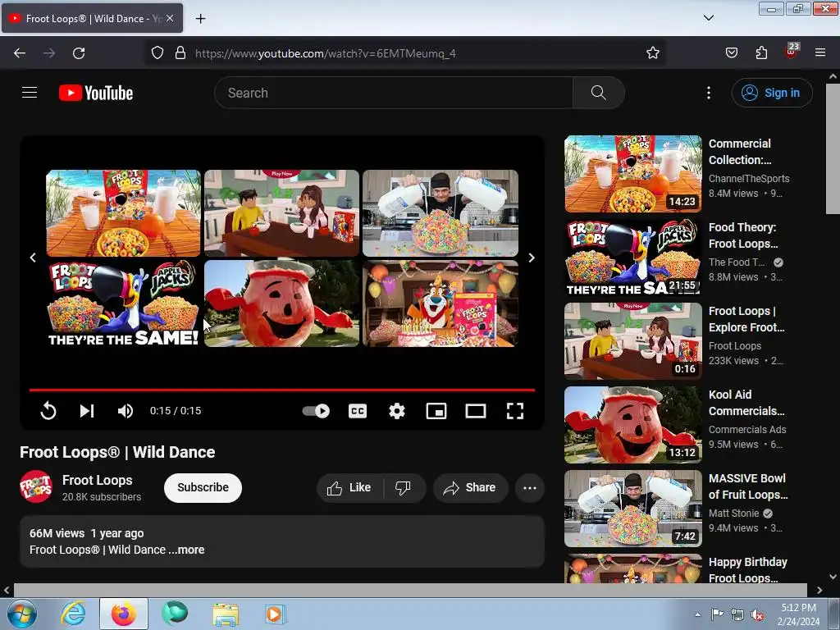The width and height of the screenshot is (840, 630).
Task: Open Windows Explorer folder on taskbar
Action: (226, 614)
